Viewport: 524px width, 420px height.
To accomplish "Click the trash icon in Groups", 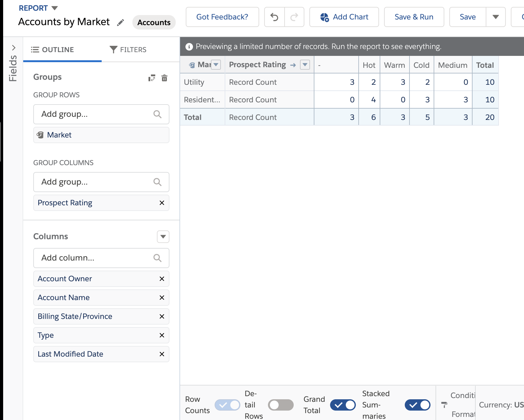I will click(x=164, y=78).
